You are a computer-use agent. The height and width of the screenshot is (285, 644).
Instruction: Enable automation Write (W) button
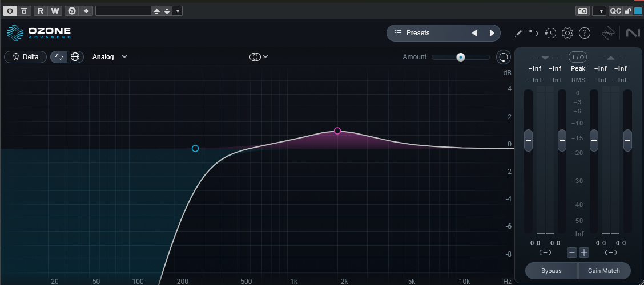55,11
